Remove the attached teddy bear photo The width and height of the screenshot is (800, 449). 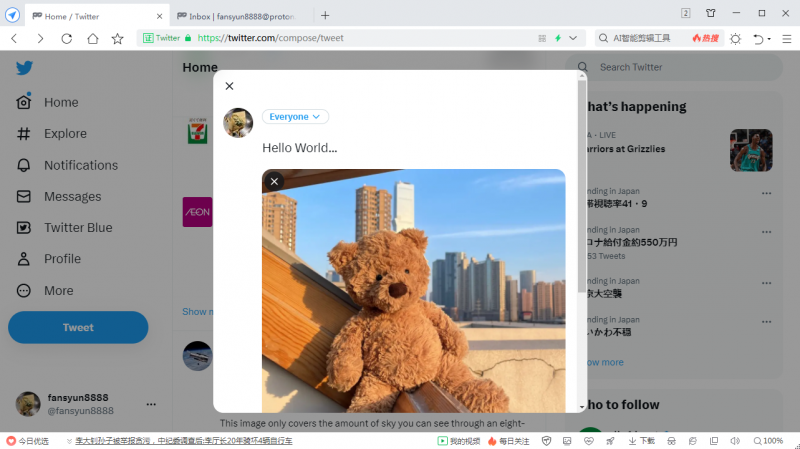click(274, 181)
